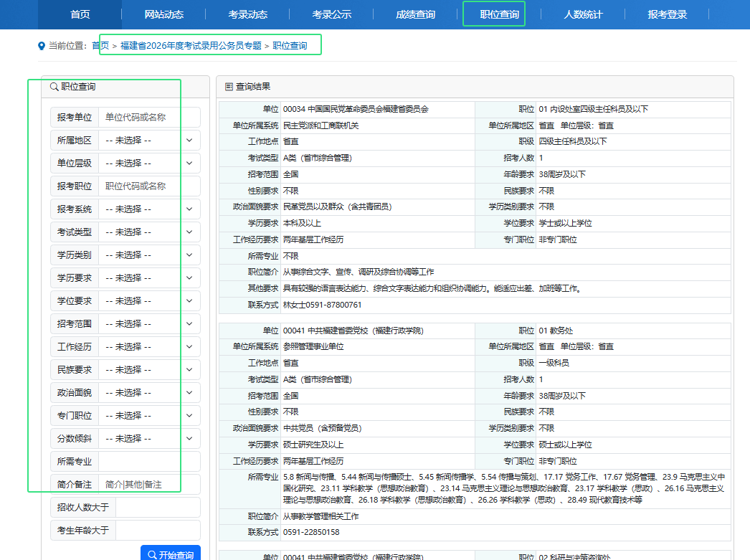Focus the 招收人数大于 input box
The height and width of the screenshot is (560, 750).
tap(157, 508)
